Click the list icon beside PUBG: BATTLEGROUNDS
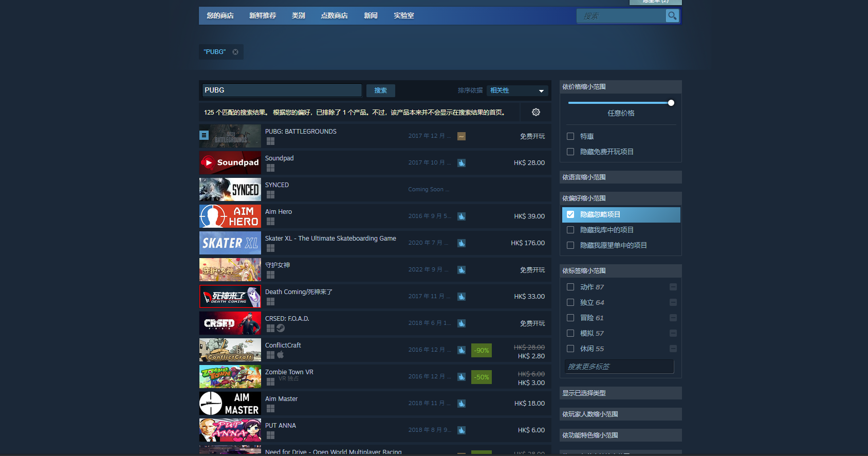Image resolution: width=868 pixels, height=456 pixels. [x=204, y=135]
